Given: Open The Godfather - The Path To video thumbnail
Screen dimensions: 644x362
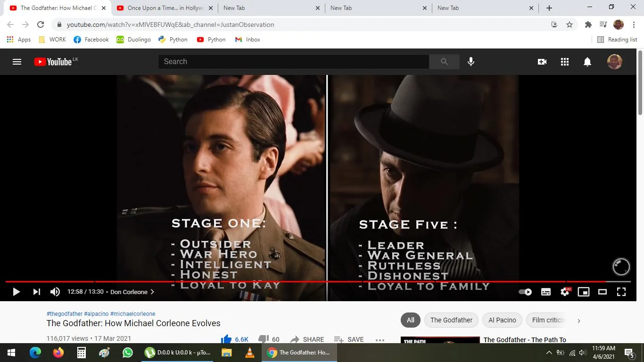Looking at the screenshot, I should (x=440, y=340).
